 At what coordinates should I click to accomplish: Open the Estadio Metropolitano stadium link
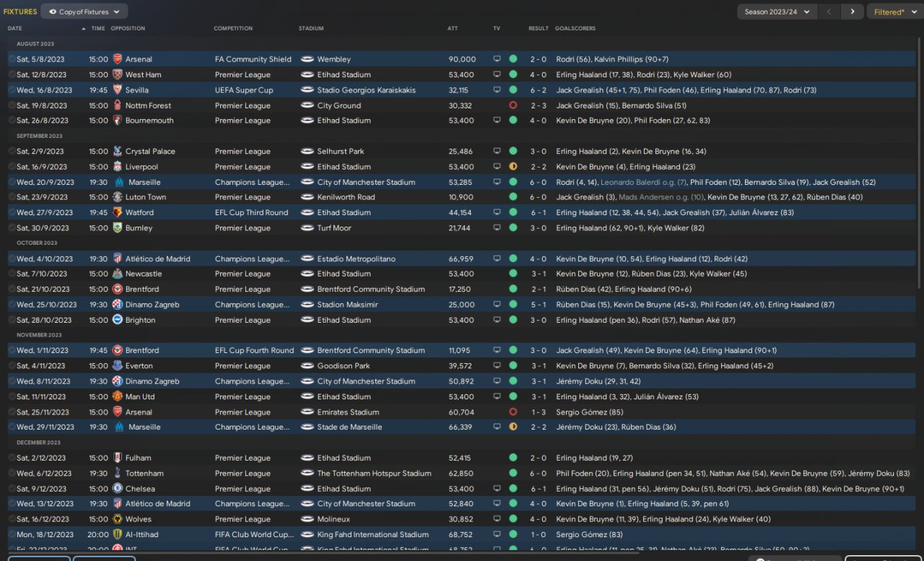pos(357,258)
